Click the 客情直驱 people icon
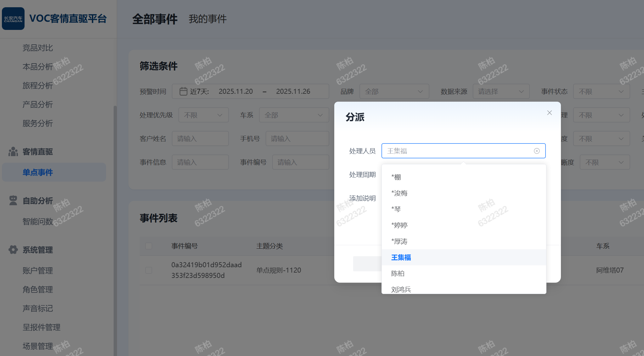 (13, 152)
